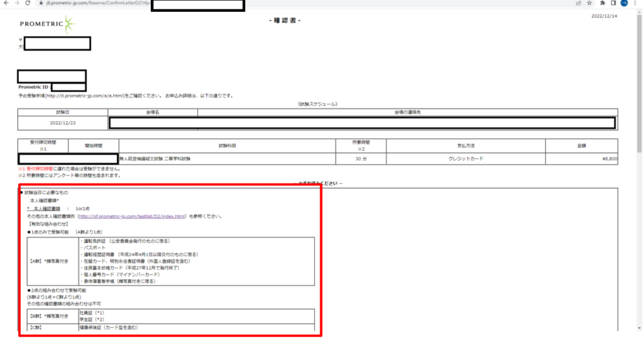Click the exam date 2022/12/23 cell
Screen dimensions: 644x338
(62, 123)
